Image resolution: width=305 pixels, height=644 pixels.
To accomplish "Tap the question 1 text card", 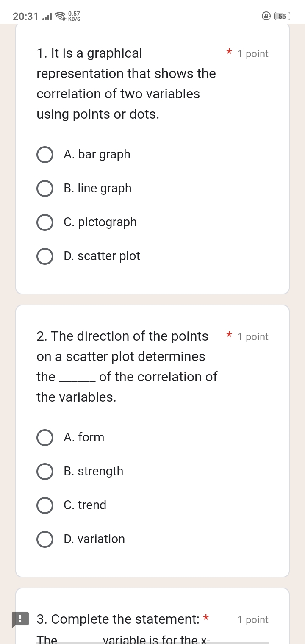I will tap(126, 83).
